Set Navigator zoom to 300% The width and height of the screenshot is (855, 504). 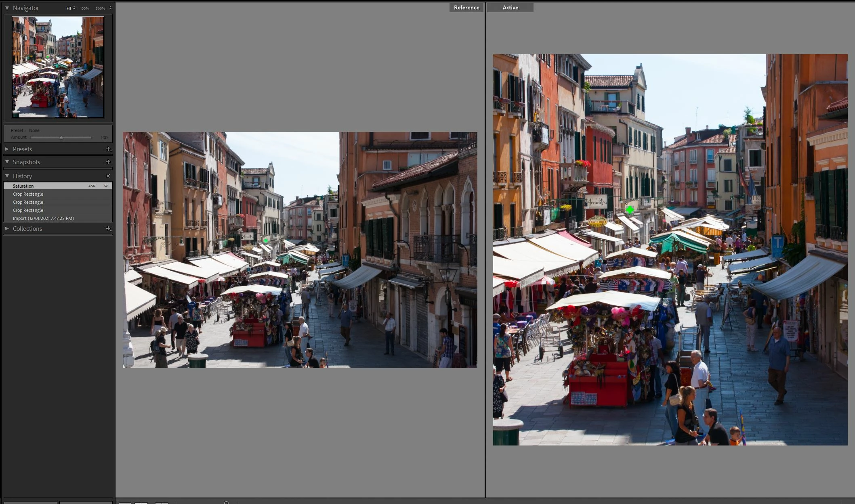(100, 8)
